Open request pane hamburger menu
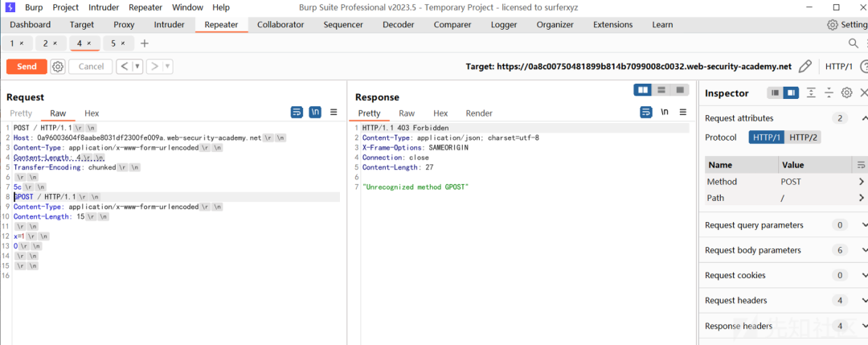Image resolution: width=868 pixels, height=345 pixels. click(334, 112)
